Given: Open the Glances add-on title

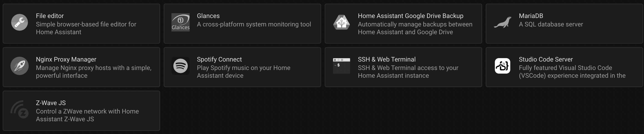Looking at the screenshot, I should point(208,16).
